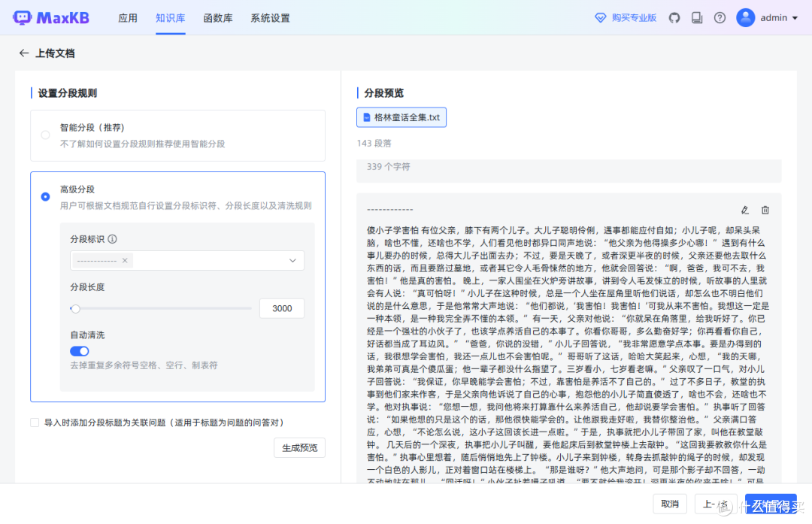
Task: Go back using the back arrow
Action: pos(23,53)
